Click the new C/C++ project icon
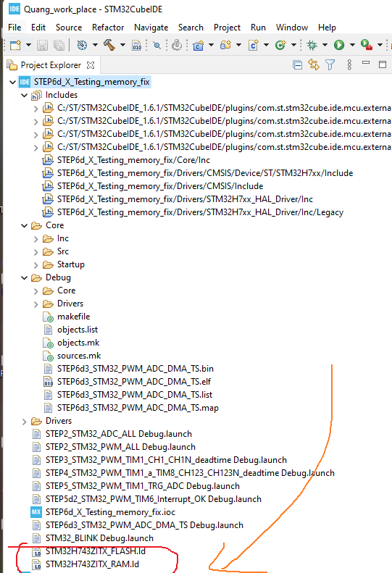Viewport: 392px width, 573px height. coord(199,45)
